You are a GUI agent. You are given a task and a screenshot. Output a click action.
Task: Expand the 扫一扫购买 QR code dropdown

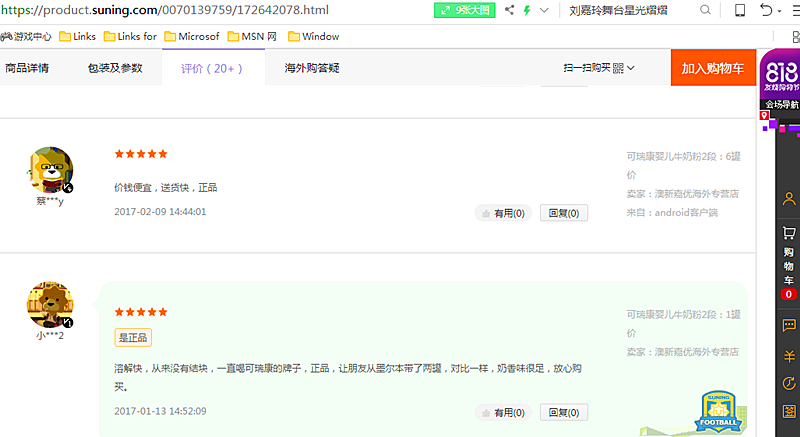599,68
